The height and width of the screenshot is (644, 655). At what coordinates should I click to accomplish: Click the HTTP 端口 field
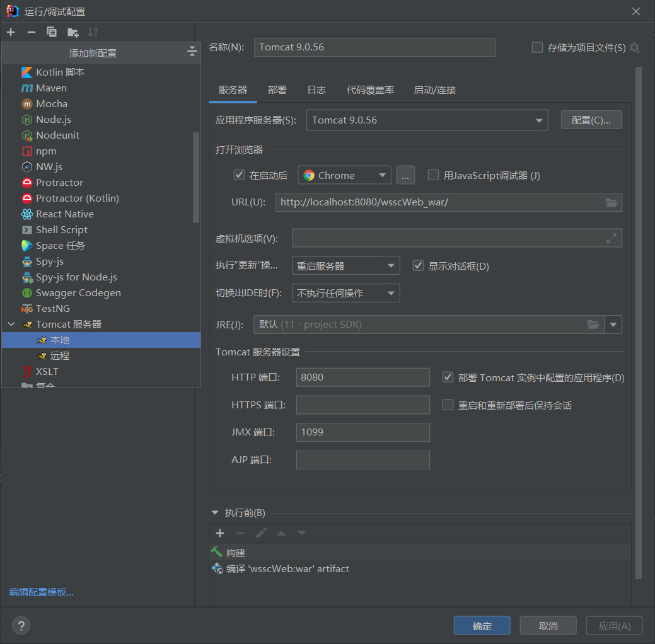362,377
